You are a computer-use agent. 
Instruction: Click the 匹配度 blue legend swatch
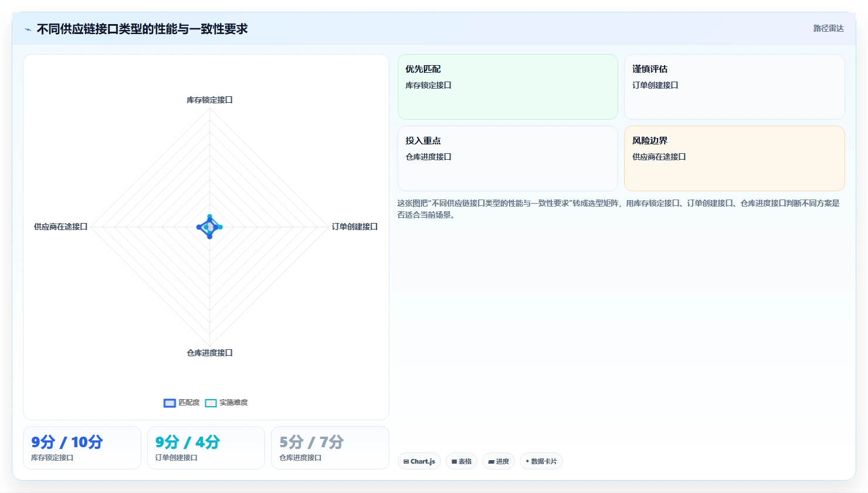[x=169, y=403]
